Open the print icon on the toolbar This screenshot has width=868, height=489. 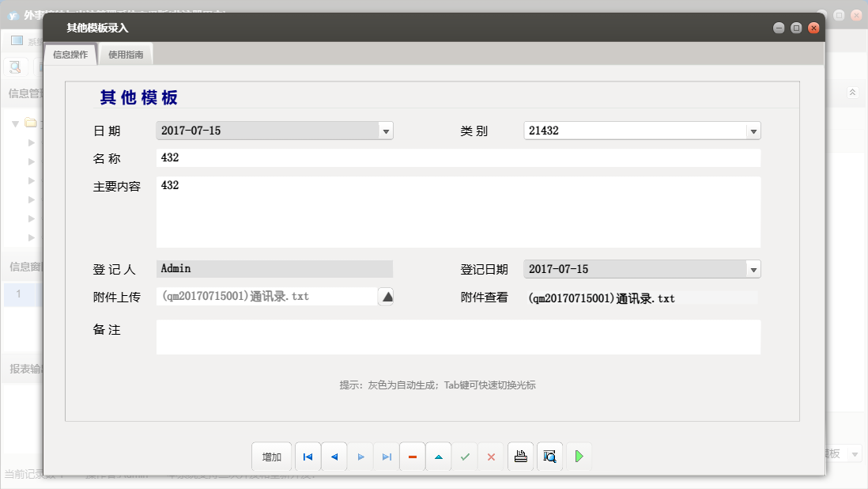pyautogui.click(x=520, y=456)
